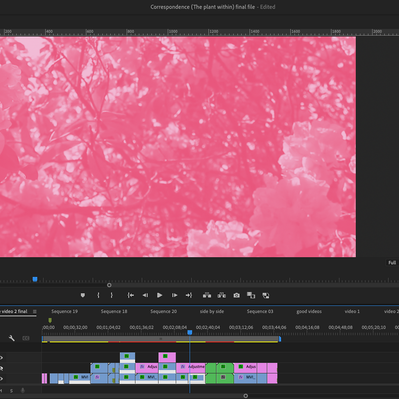Select the first MVI clip on bottom track
This screenshot has width=399, height=399.
[x=79, y=378]
